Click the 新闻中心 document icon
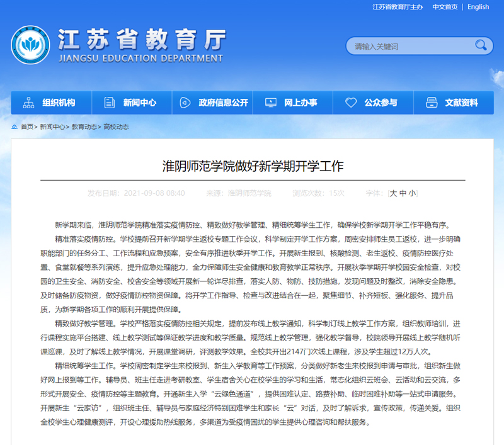 [x=110, y=103]
